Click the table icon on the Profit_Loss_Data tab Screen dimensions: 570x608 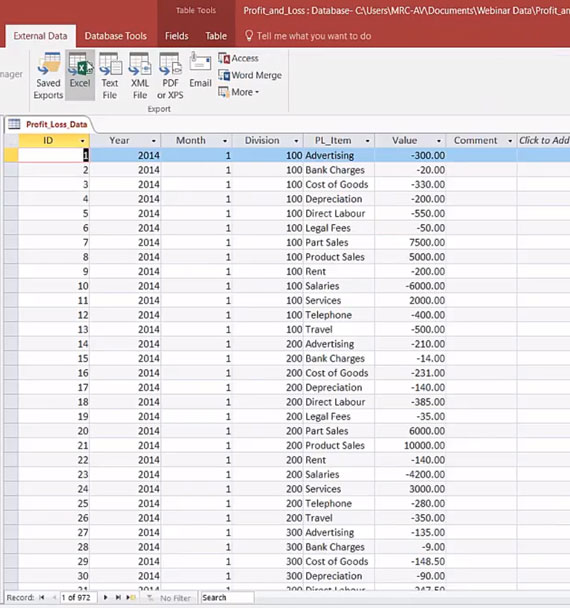click(x=14, y=124)
